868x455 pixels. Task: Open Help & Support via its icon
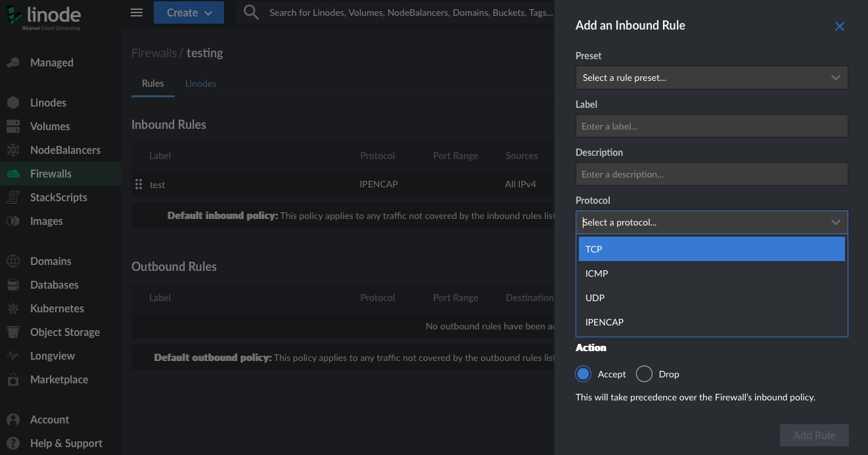(x=13, y=443)
